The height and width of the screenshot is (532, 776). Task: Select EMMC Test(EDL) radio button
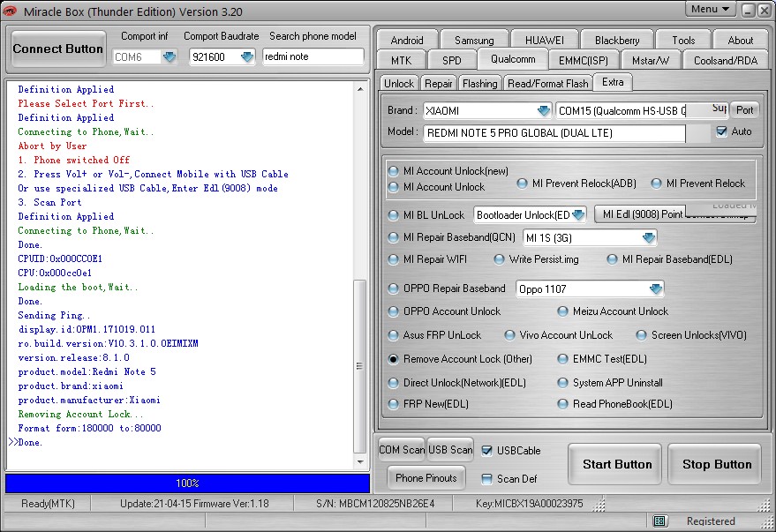point(562,359)
